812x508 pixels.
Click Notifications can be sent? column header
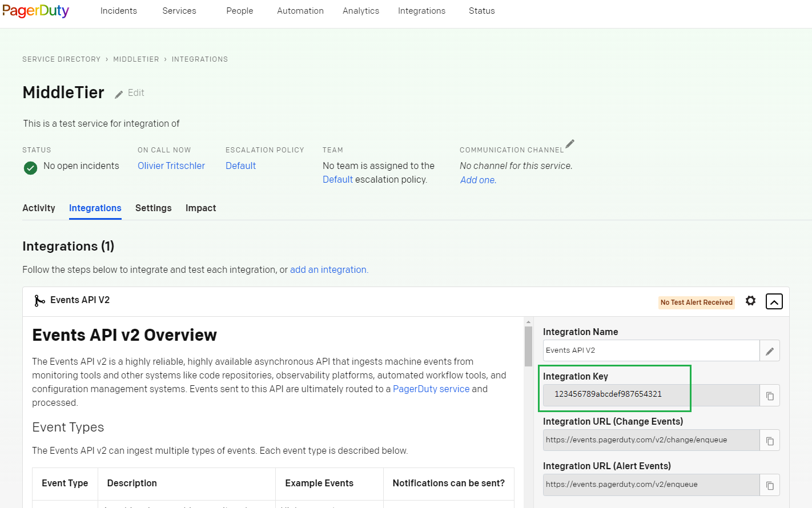coord(449,483)
